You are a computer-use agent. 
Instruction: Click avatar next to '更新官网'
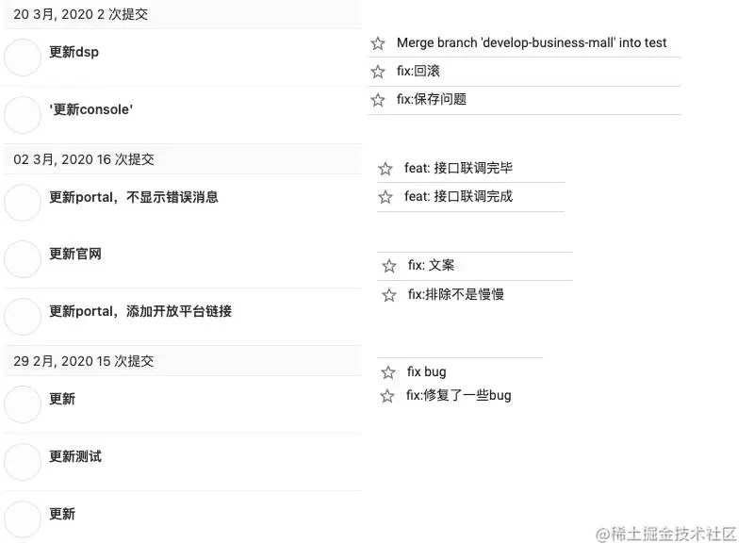23,259
